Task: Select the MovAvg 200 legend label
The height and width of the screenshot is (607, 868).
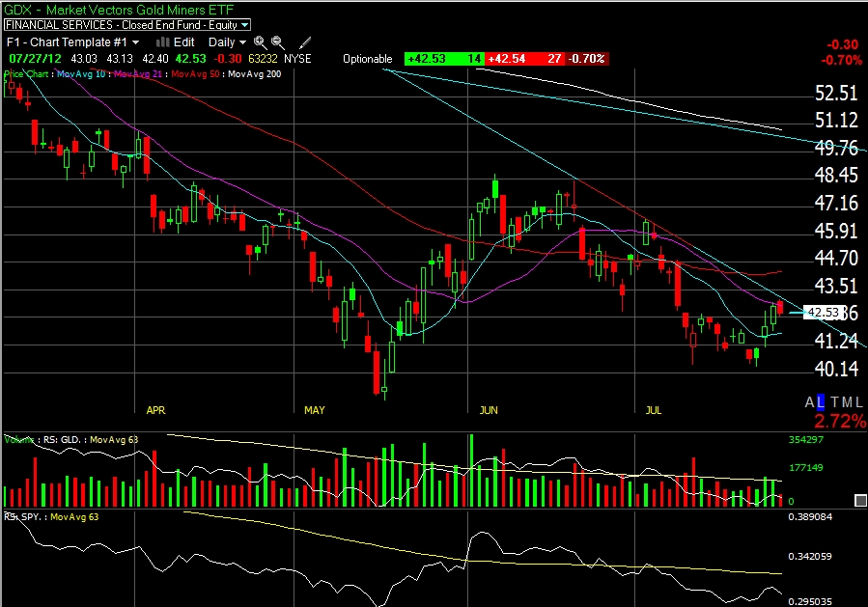Action: click(255, 74)
